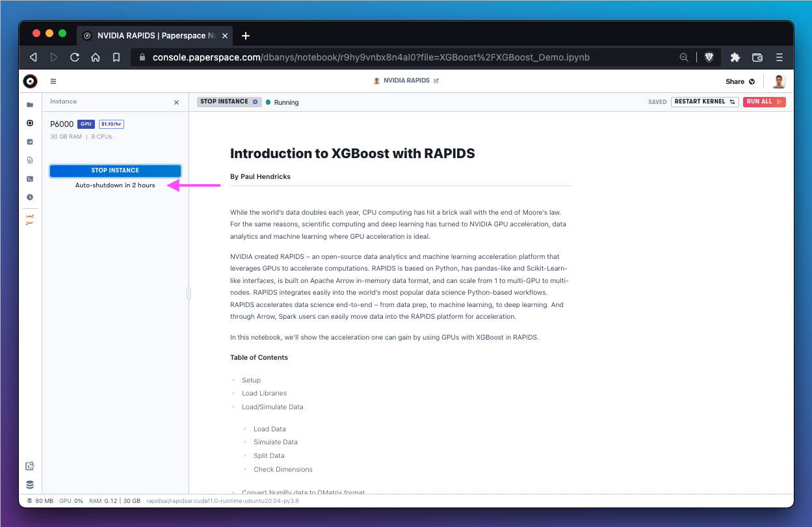
Task: Click the GPU badge in Instance panel
Action: click(x=86, y=124)
